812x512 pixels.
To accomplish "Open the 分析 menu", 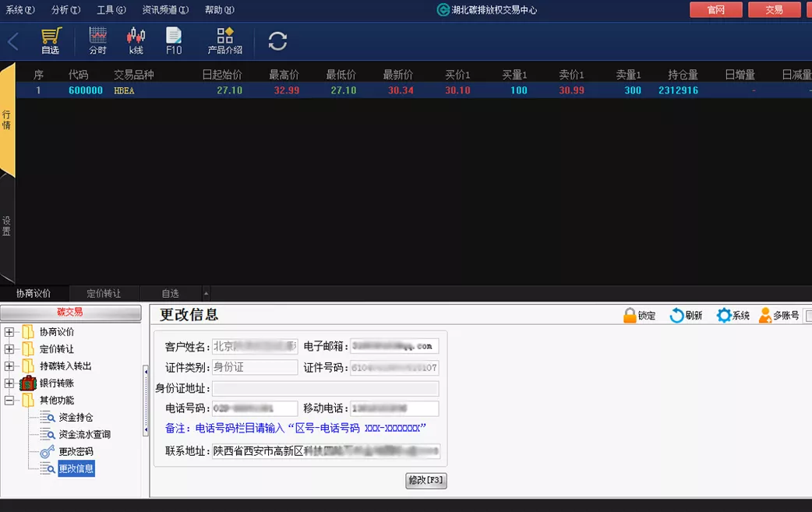I will pos(65,10).
